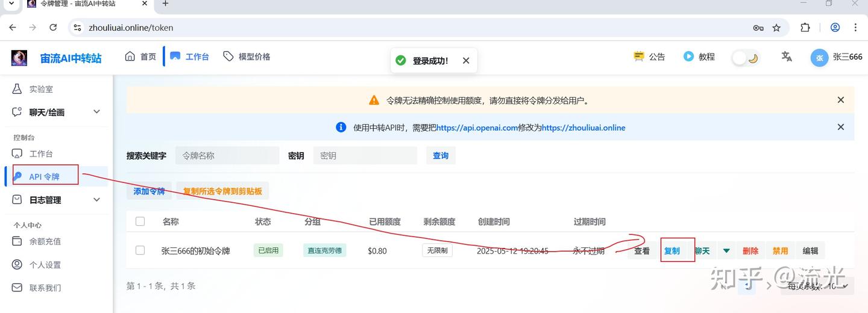
Task: Open the 张三666 user avatar
Action: pos(819,58)
